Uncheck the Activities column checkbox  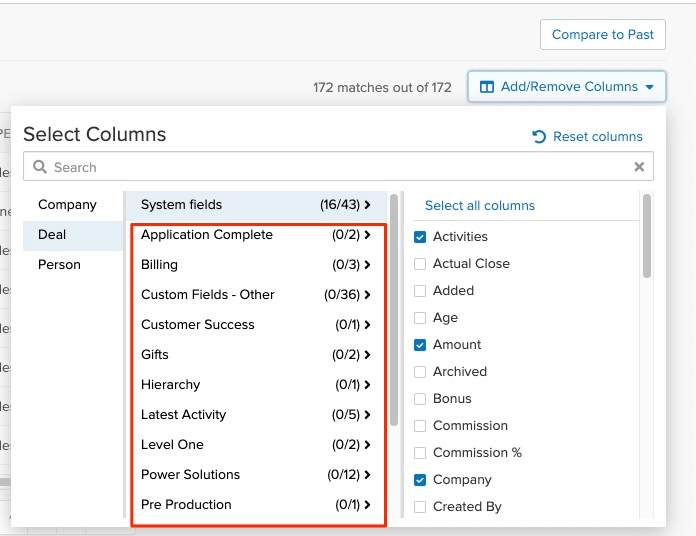coord(420,237)
